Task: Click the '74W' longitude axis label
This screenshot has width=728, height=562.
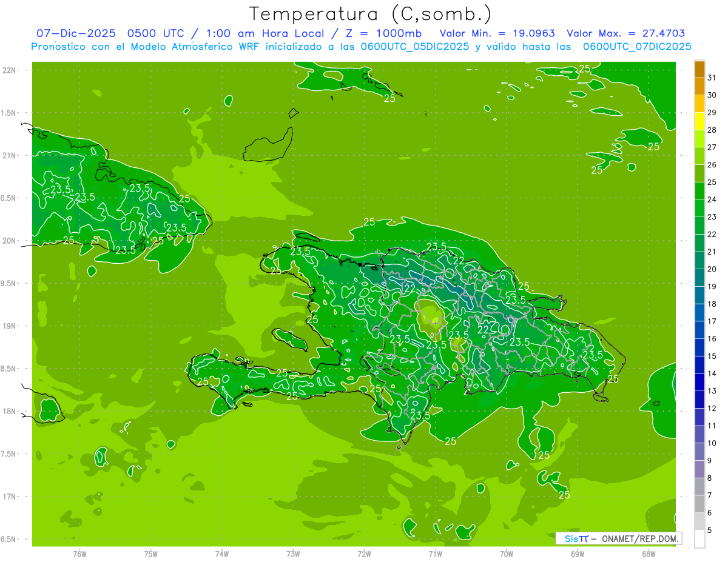Action: (222, 554)
